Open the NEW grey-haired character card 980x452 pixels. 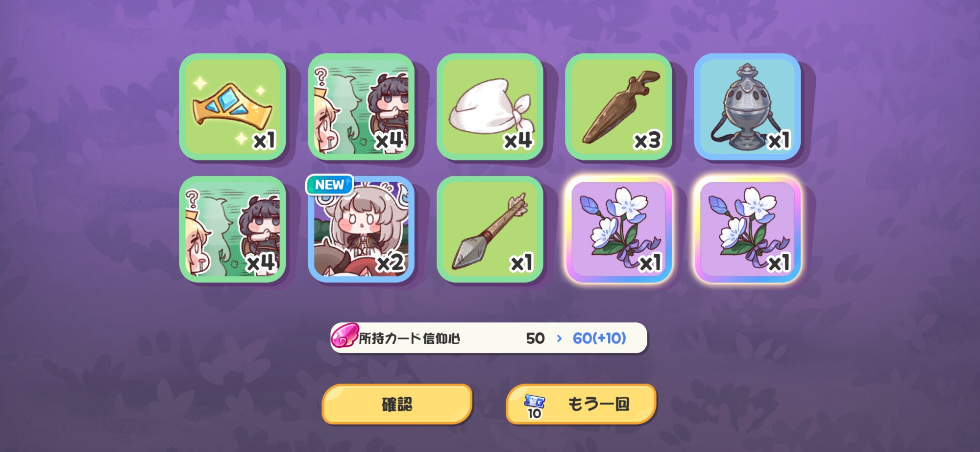pyautogui.click(x=361, y=229)
